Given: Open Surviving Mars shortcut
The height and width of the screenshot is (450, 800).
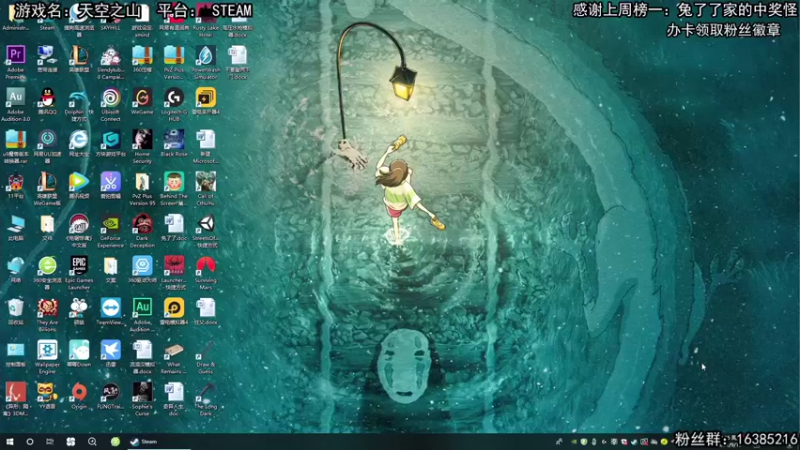Looking at the screenshot, I should tap(206, 266).
